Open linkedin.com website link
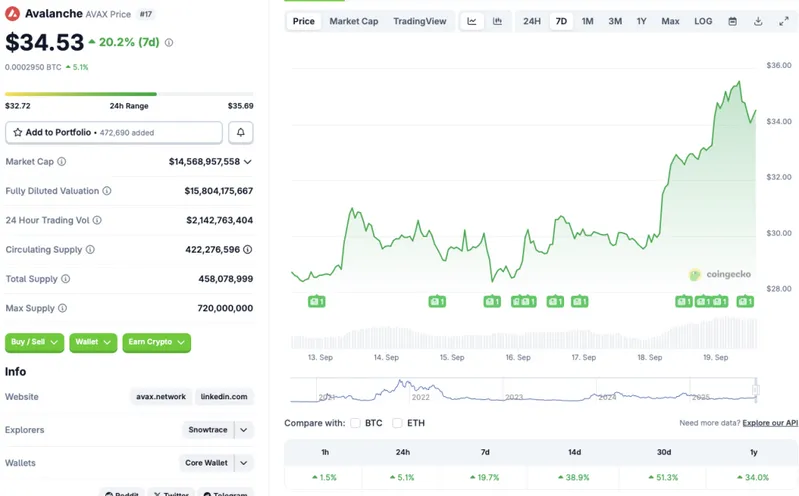The width and height of the screenshot is (799, 496). coord(224,397)
